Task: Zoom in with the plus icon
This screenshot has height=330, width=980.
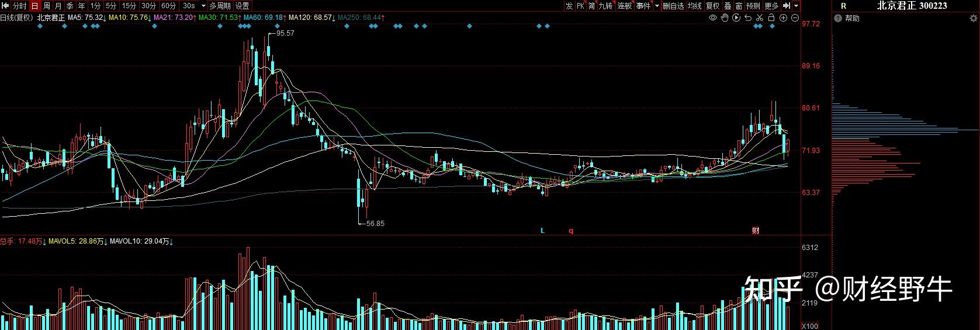Action: point(783,18)
